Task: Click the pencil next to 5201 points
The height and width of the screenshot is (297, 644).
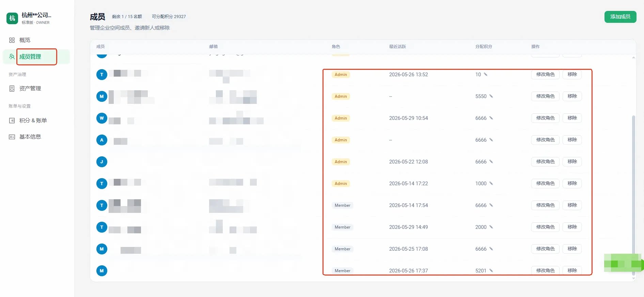Action: pyautogui.click(x=491, y=270)
